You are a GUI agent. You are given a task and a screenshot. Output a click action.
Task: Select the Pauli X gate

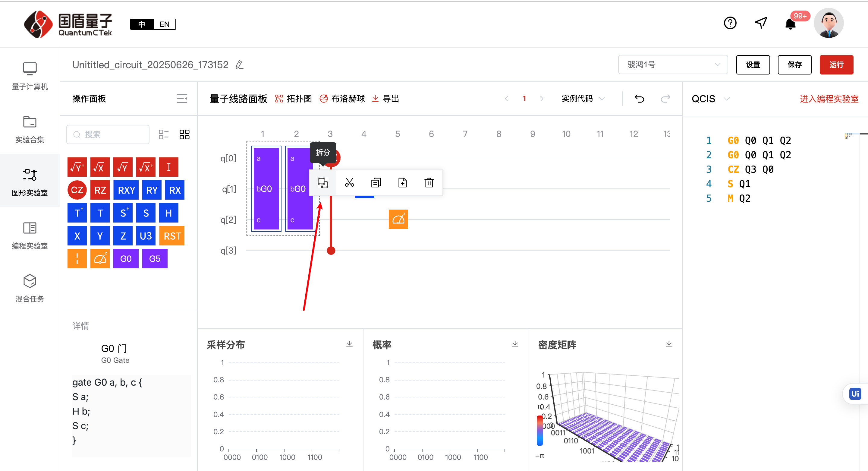pos(77,236)
